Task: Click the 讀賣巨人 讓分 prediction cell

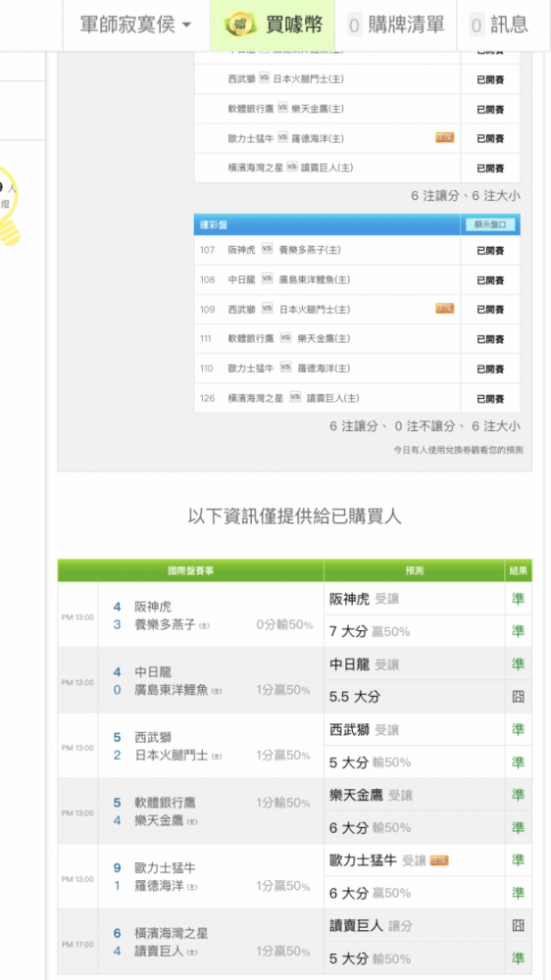Action: coord(415,926)
